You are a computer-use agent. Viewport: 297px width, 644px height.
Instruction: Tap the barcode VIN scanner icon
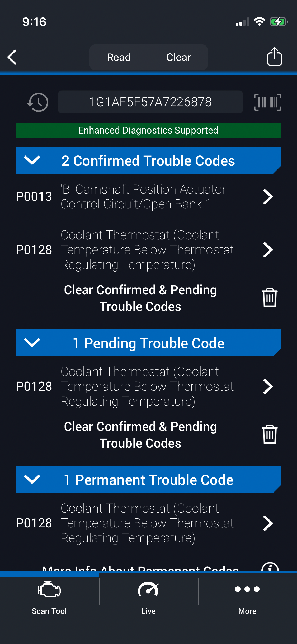pos(267,102)
